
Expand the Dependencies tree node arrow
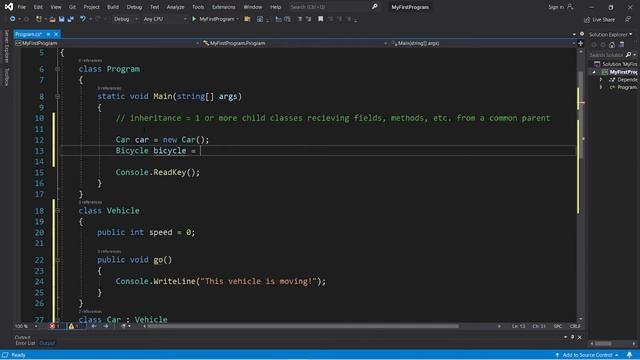click(601, 80)
